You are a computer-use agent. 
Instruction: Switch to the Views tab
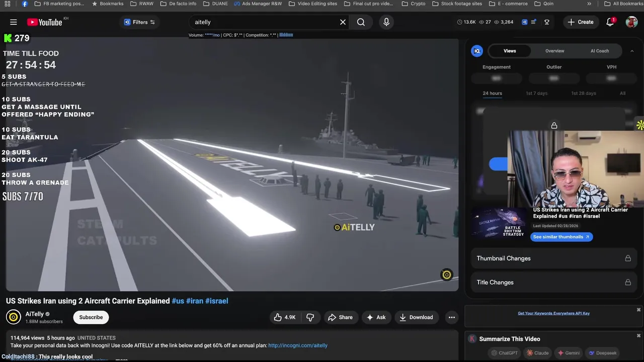pos(510,51)
